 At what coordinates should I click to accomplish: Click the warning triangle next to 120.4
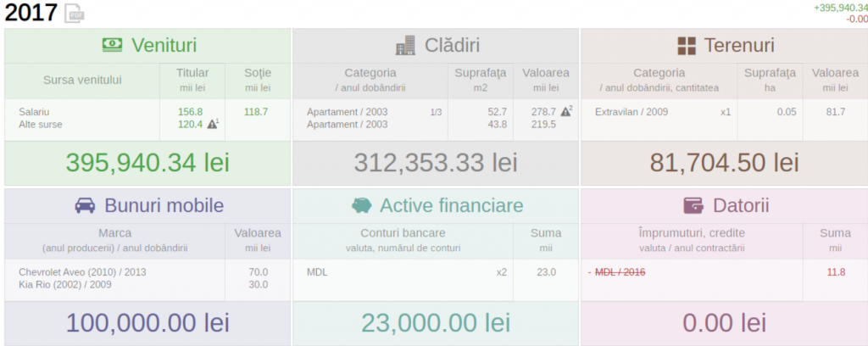[212, 124]
